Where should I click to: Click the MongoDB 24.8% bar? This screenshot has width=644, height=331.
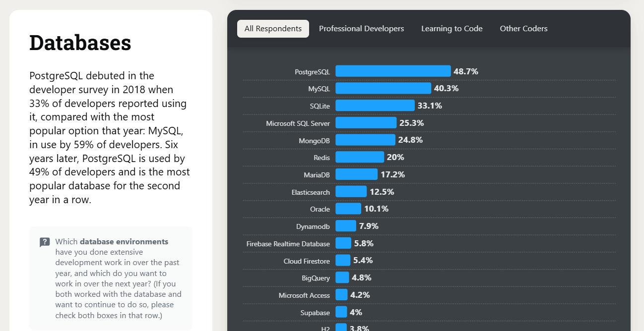coord(365,140)
